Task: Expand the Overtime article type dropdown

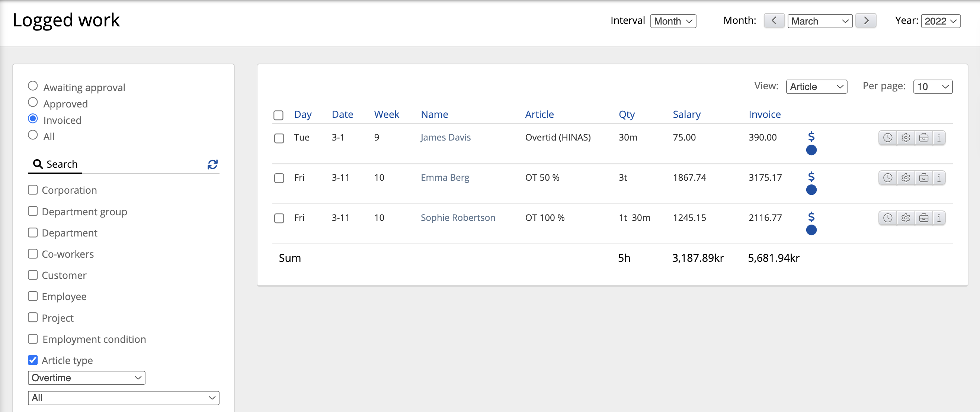Action: (86, 377)
